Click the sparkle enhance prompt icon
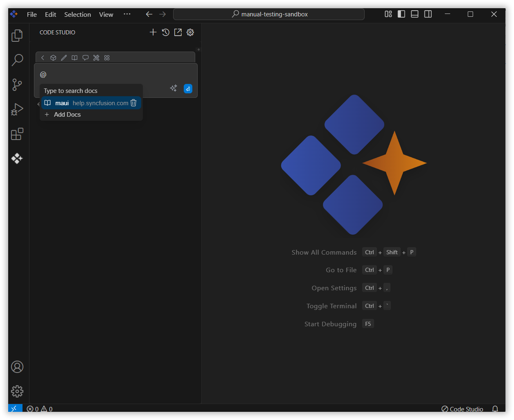 174,88
